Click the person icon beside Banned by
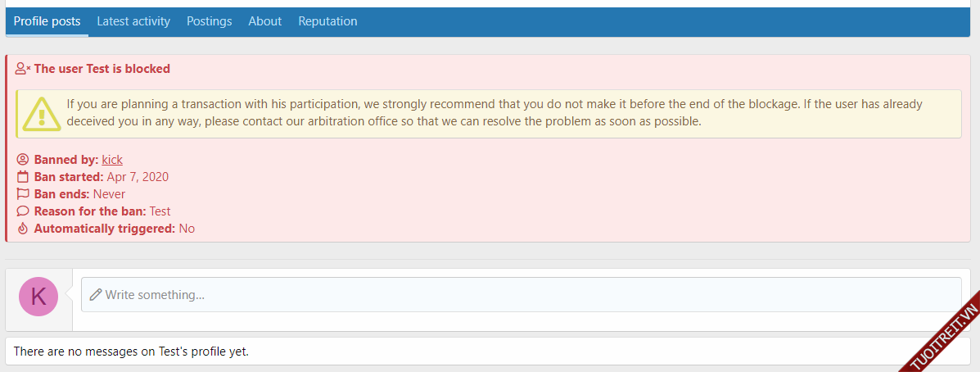 [23, 160]
